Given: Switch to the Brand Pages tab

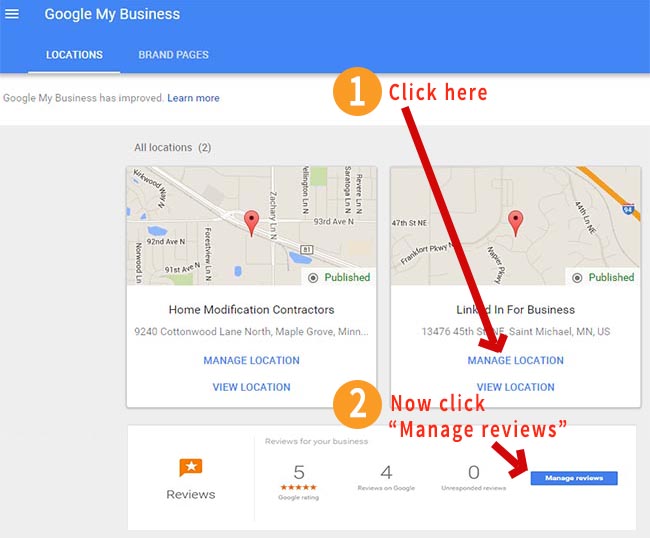Looking at the screenshot, I should (173, 55).
